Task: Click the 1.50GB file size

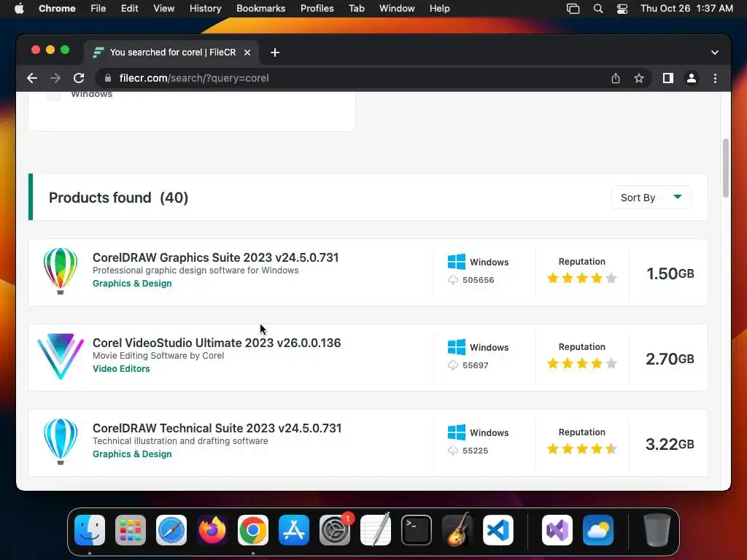Action: (670, 273)
